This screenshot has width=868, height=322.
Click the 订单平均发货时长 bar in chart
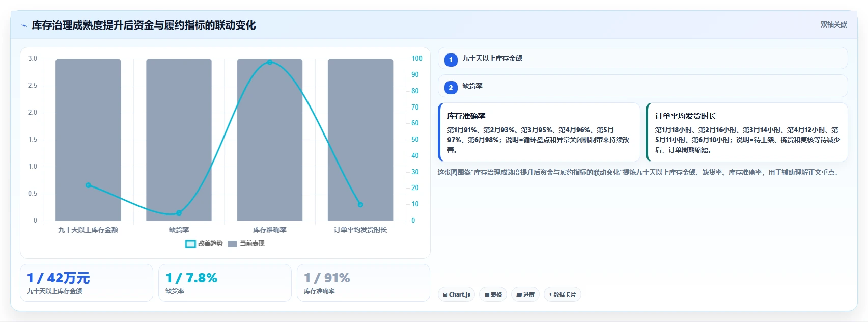[x=360, y=140]
